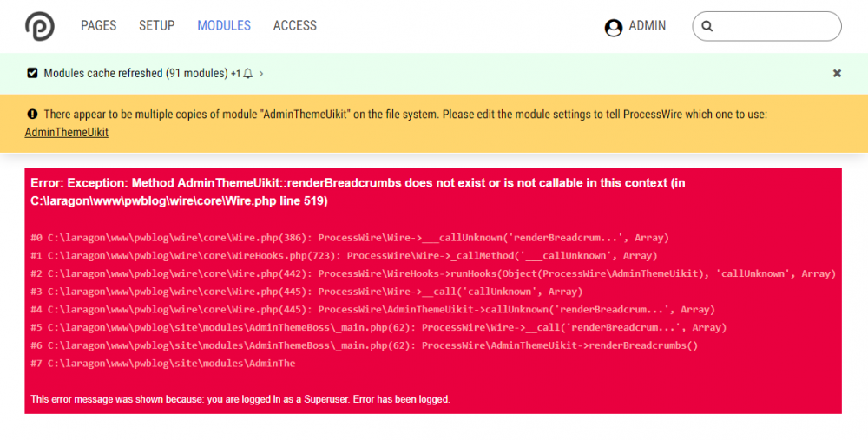Image resolution: width=868 pixels, height=440 pixels.
Task: Dismiss the notice with the X button
Action: (837, 74)
